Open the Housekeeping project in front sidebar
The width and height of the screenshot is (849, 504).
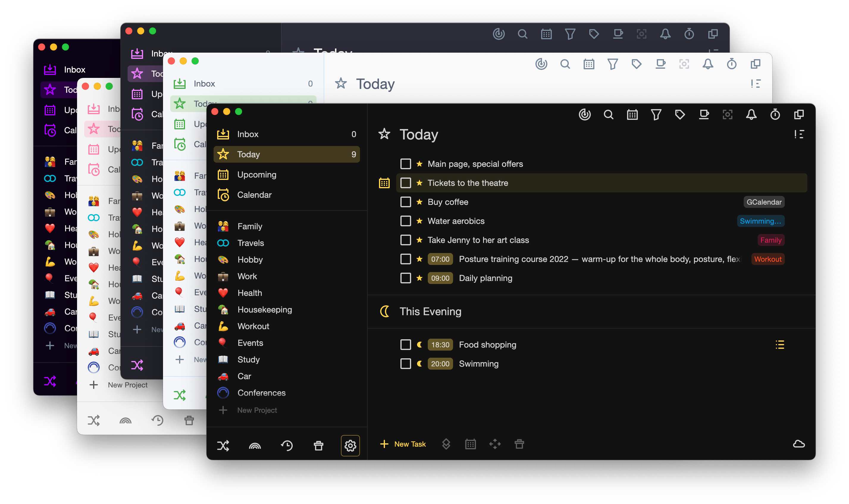[x=286, y=310]
